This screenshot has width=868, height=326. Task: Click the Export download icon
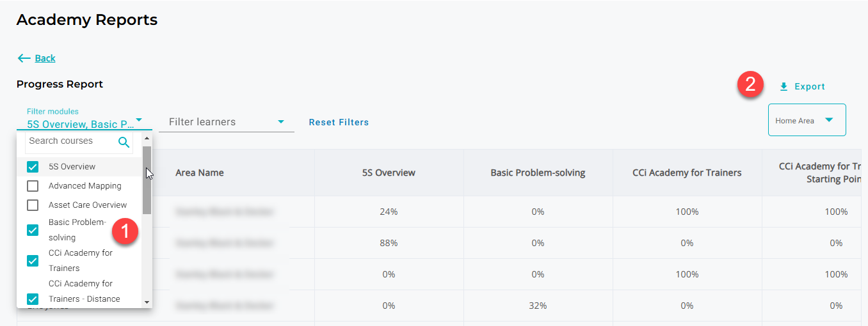pyautogui.click(x=784, y=87)
